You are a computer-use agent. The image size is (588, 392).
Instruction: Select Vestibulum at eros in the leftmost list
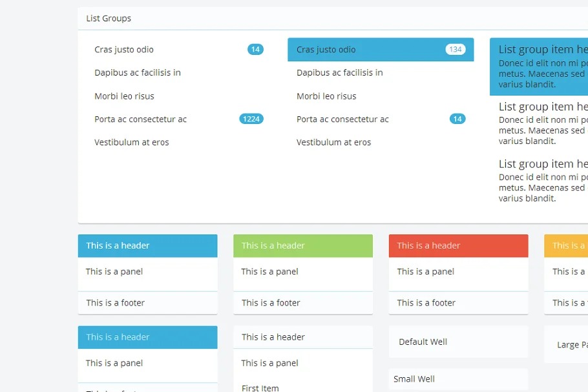[132, 143]
